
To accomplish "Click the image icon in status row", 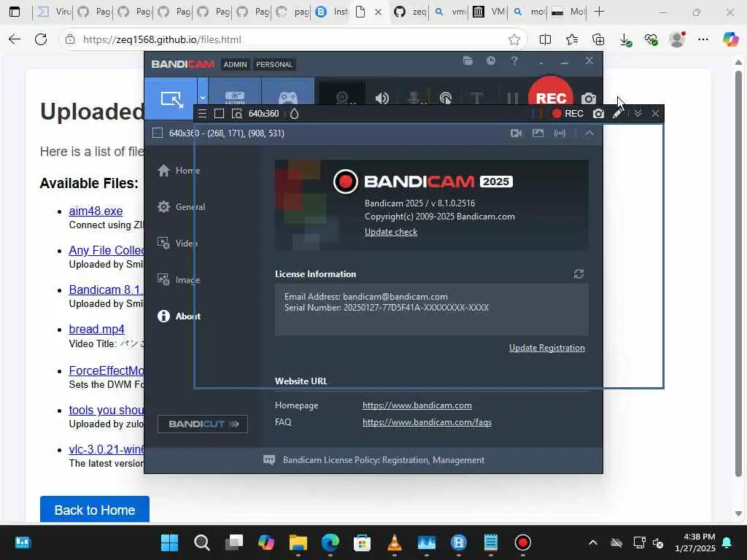I will (x=538, y=133).
